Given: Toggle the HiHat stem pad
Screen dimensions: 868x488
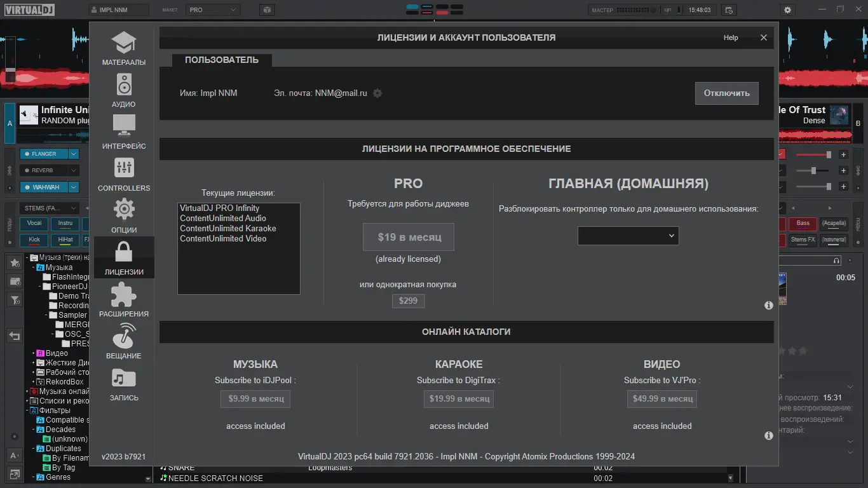Looking at the screenshot, I should point(65,240).
